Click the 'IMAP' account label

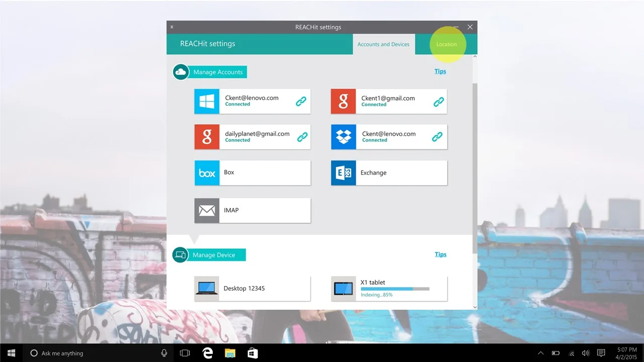[231, 210]
